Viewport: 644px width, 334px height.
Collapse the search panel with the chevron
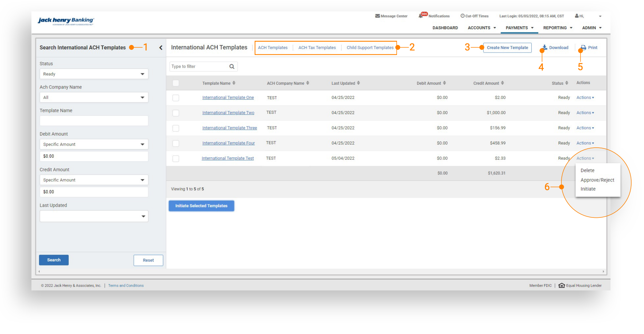tap(161, 48)
